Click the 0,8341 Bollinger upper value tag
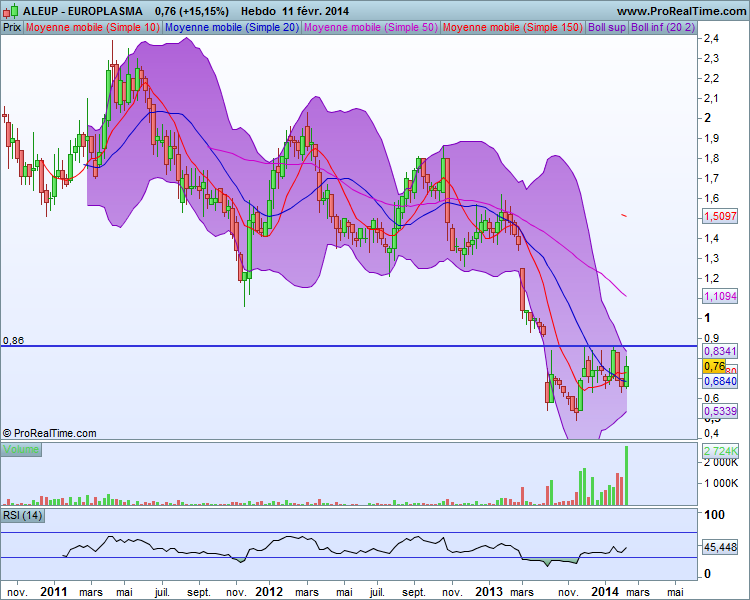 [x=720, y=351]
